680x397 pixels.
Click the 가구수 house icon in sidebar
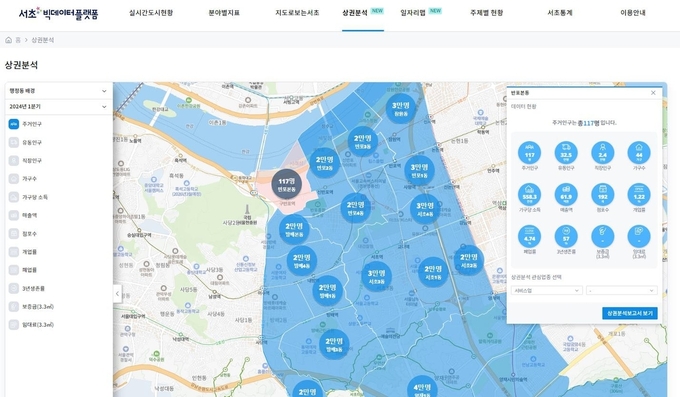click(x=14, y=179)
